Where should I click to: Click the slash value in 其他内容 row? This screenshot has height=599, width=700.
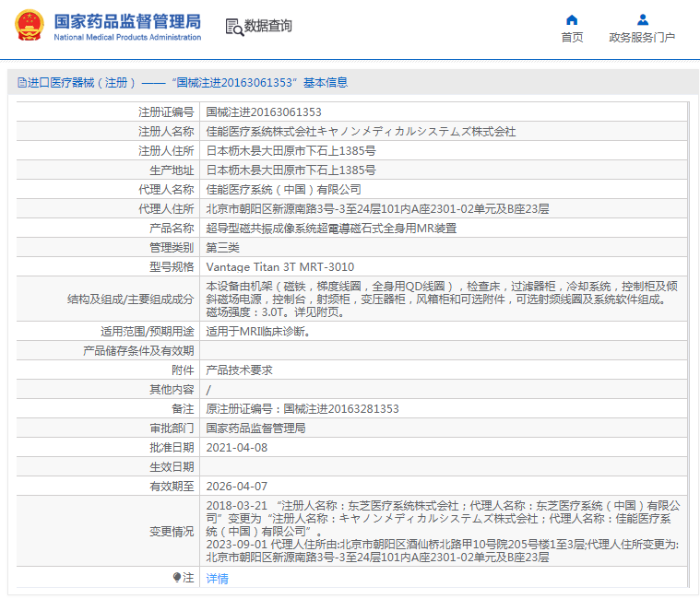click(208, 390)
